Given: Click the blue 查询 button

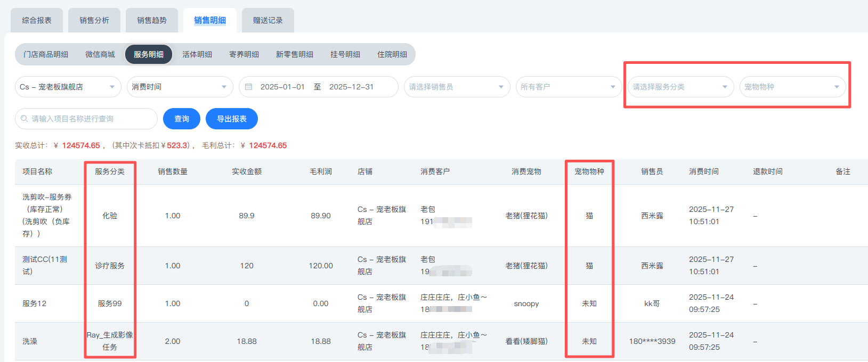Looking at the screenshot, I should tap(182, 119).
